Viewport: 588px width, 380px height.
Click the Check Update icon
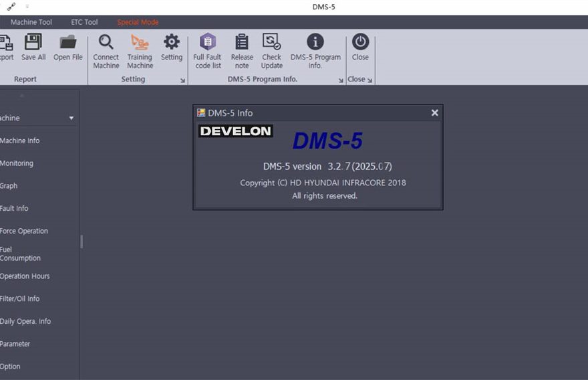click(x=271, y=43)
